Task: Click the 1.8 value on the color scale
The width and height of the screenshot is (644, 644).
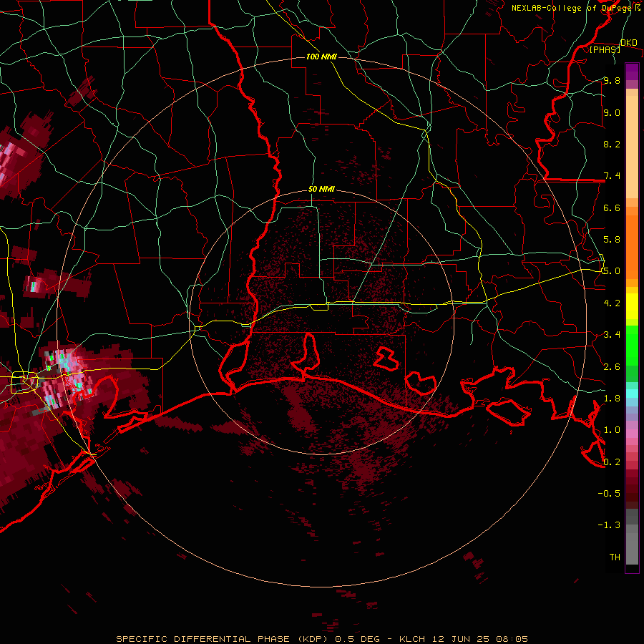Action: [x=612, y=398]
